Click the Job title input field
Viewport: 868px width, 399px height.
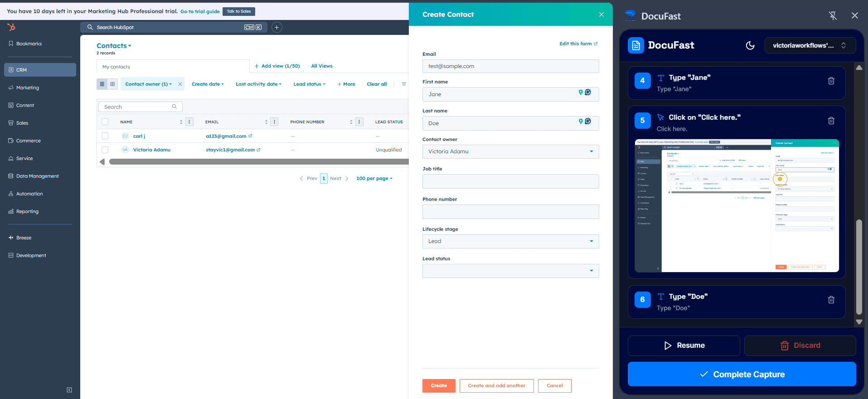point(511,181)
